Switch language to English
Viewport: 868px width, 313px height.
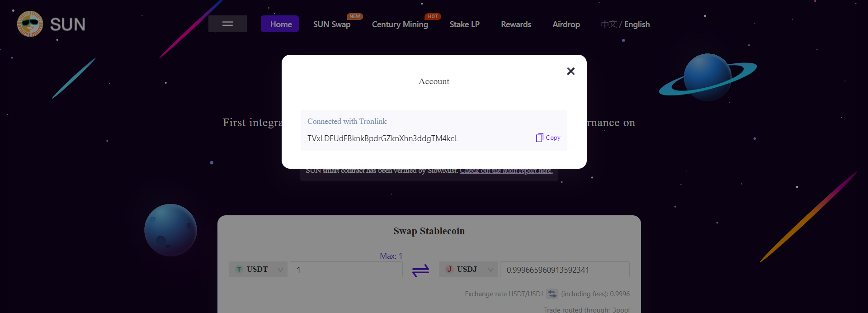(x=637, y=24)
